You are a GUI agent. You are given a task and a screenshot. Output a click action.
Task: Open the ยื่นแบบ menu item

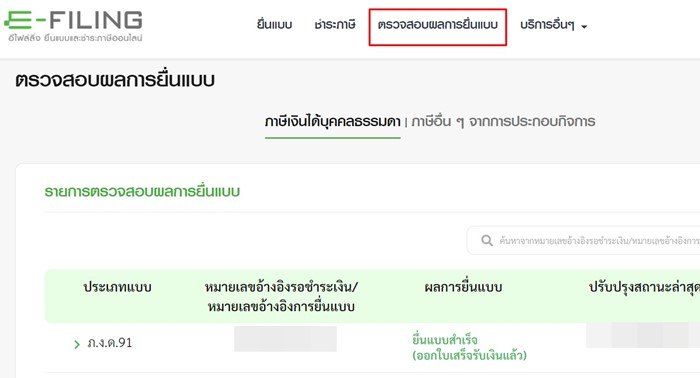[274, 25]
